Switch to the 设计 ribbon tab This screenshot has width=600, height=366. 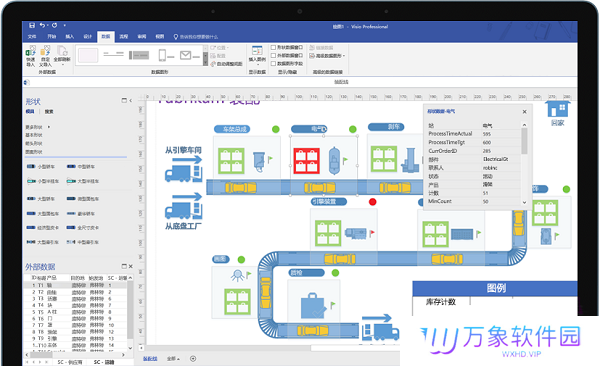88,36
